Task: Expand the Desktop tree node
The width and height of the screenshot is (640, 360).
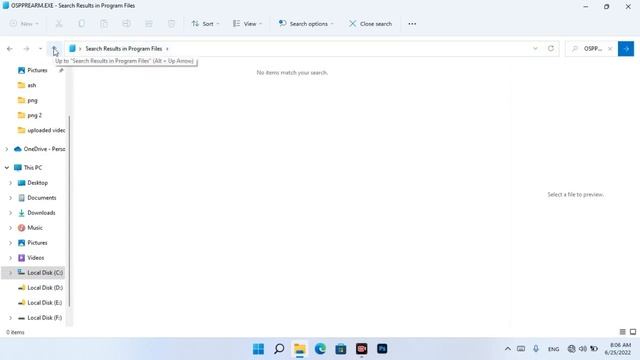Action: (11, 183)
